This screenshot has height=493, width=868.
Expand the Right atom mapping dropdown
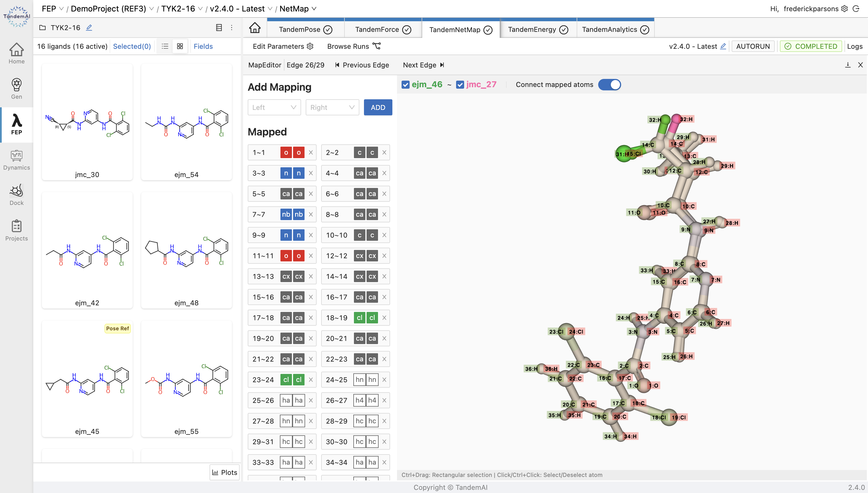(x=330, y=107)
